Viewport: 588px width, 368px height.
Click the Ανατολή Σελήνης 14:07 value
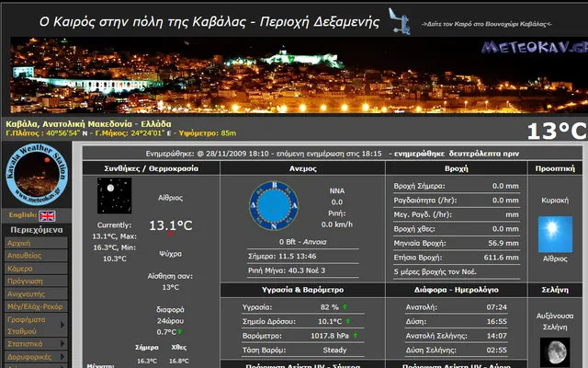point(496,336)
